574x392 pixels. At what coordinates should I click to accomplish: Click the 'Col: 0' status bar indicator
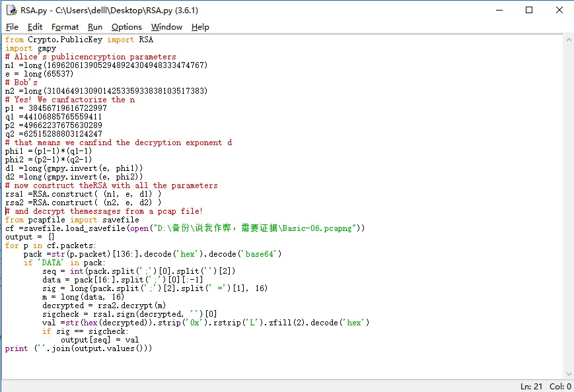560,387
